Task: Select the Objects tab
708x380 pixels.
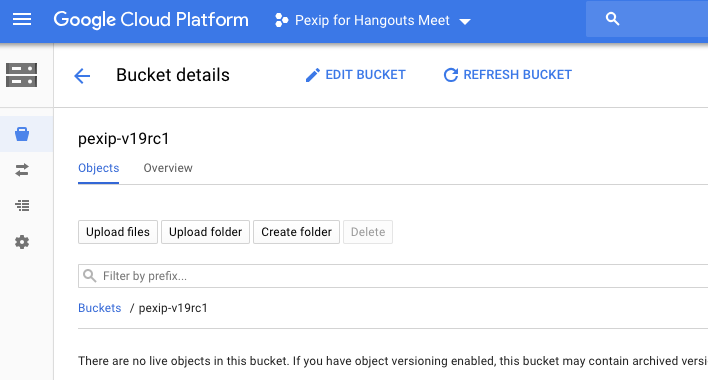Action: (98, 168)
